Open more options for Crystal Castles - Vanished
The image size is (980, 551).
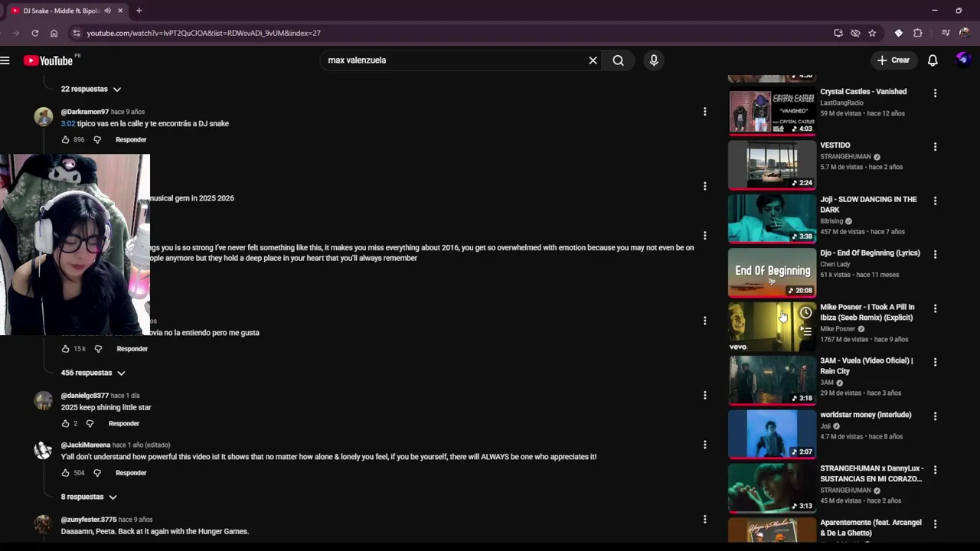[x=935, y=93]
